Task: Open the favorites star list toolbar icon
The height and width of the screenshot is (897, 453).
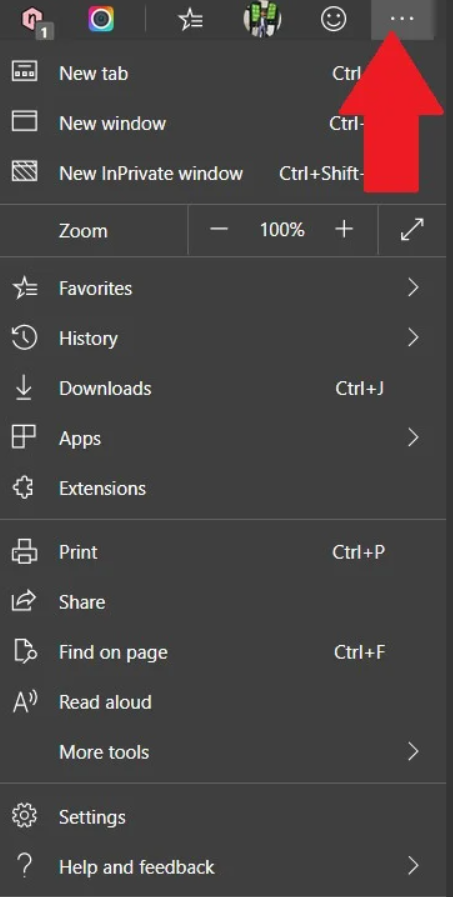Action: tap(190, 19)
